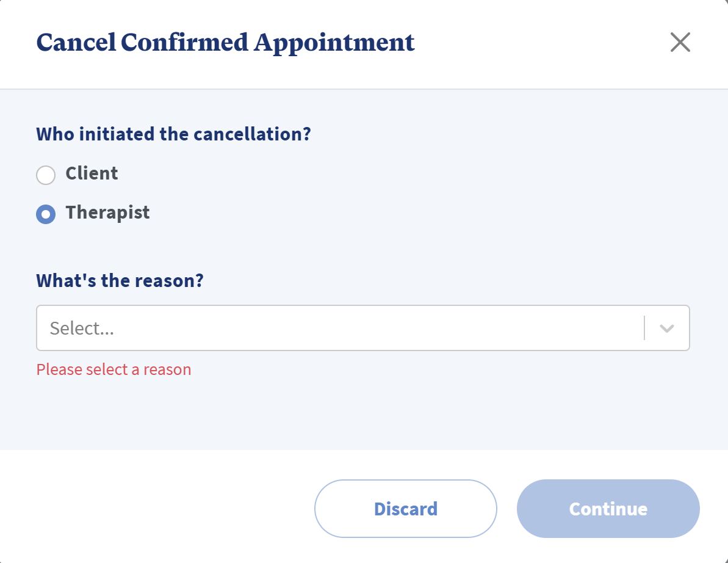Click the "Please select a reason" error message
This screenshot has height=563, width=728.
coord(114,369)
